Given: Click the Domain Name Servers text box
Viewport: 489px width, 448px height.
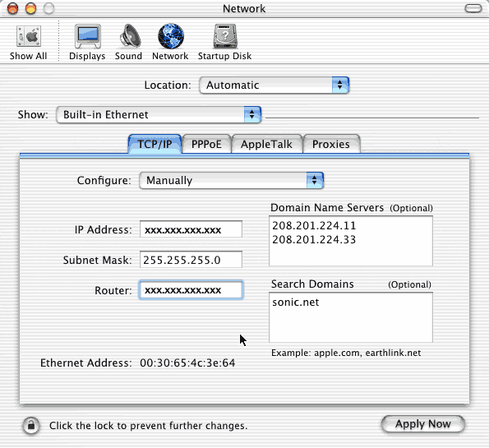Looking at the screenshot, I should [x=351, y=241].
